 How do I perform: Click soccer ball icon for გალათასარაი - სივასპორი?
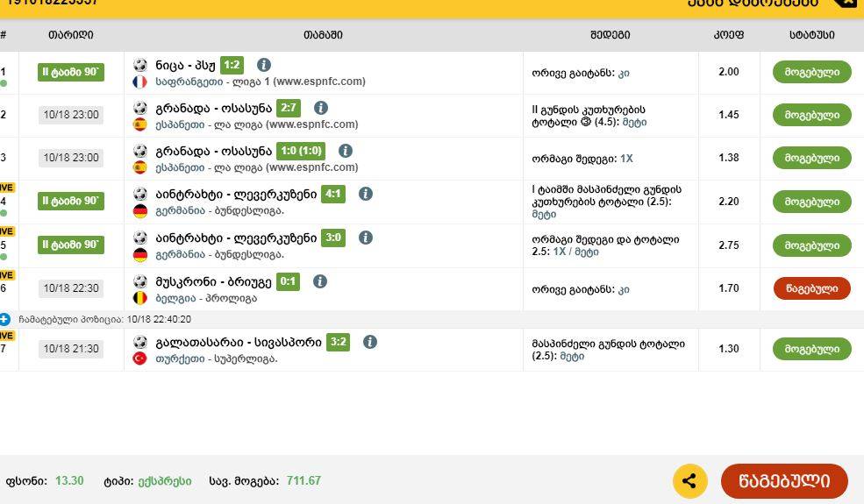click(x=140, y=342)
